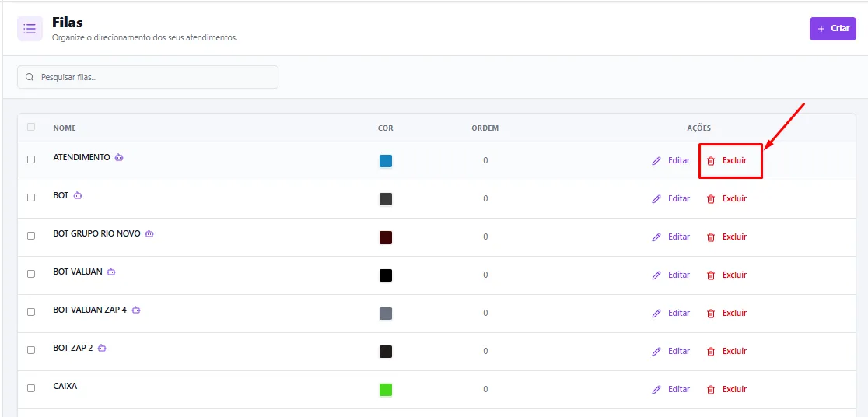Click the trash icon in ATENDIMENTO row
The width and height of the screenshot is (868, 417).
[x=711, y=160]
